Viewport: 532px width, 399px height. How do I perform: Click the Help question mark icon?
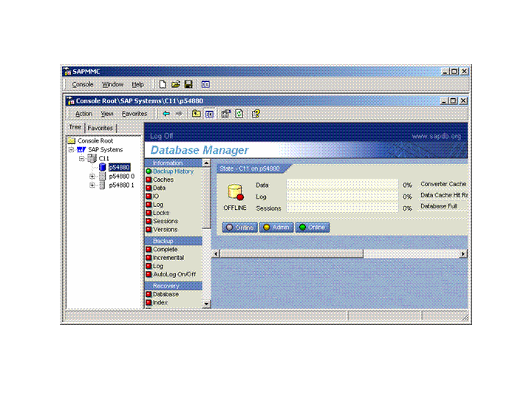tap(256, 114)
